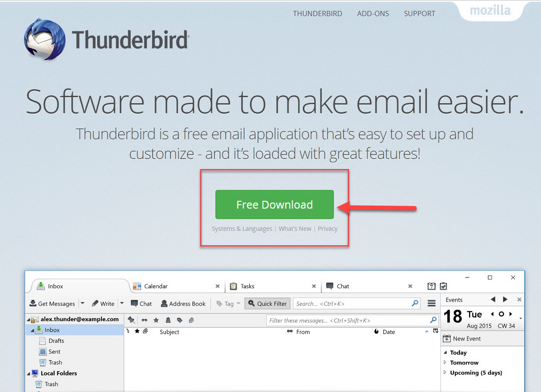Open THUNDERBIRD in the site navigation
The height and width of the screenshot is (392, 541).
tap(317, 14)
